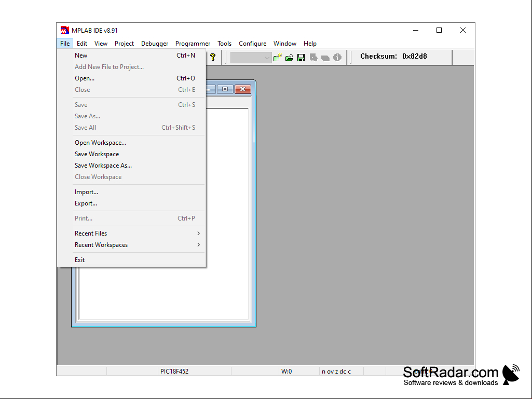Screen dimensions: 532x399
Task: Click the Save Workspace floppy disk icon
Action: [301, 58]
